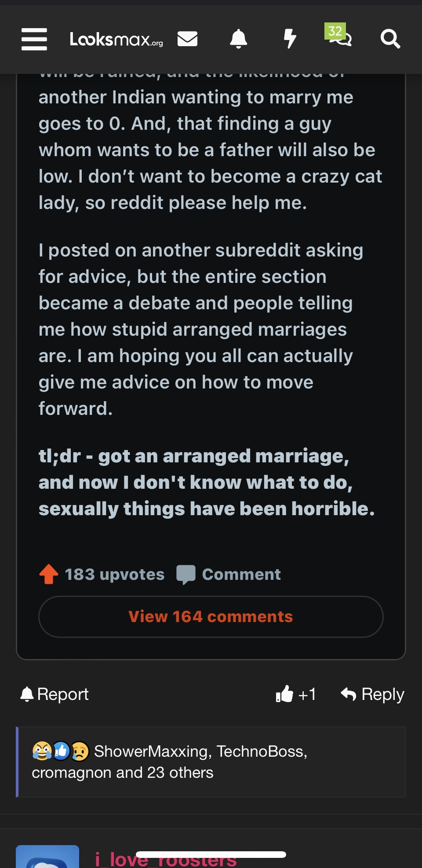Show the 23 others reactions list
The height and width of the screenshot is (868, 422).
point(180,773)
